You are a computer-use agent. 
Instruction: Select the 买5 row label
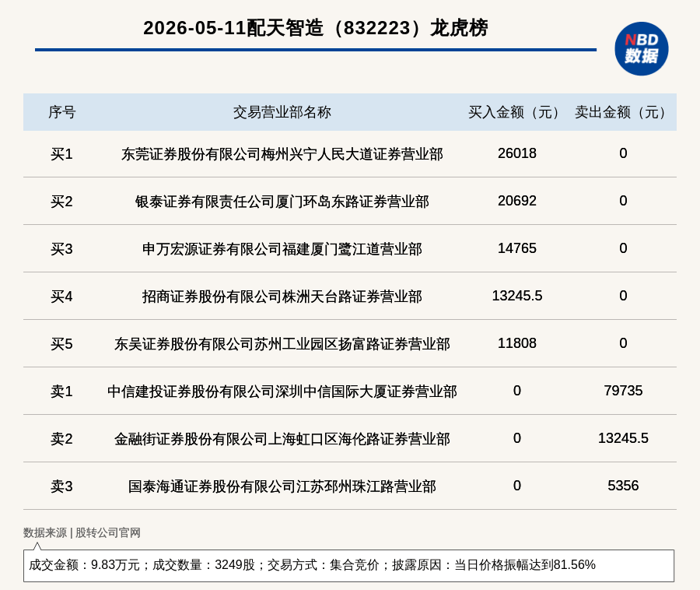[61, 344]
